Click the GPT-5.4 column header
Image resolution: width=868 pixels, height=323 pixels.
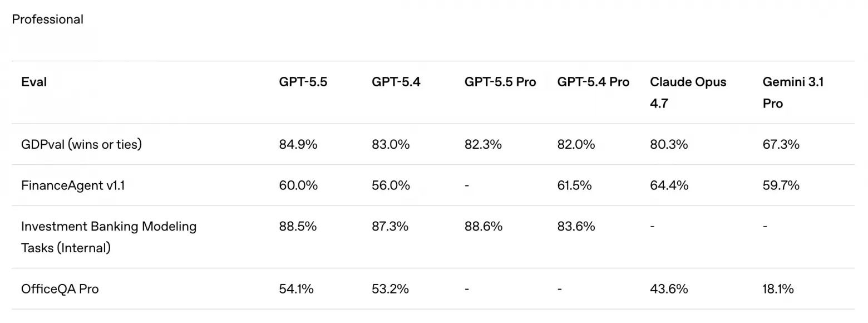396,82
